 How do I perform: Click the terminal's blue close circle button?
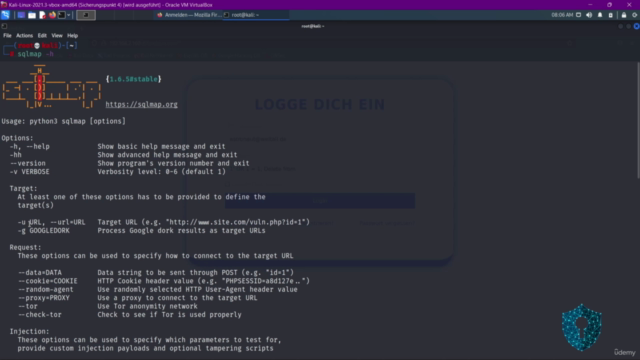click(x=636, y=26)
